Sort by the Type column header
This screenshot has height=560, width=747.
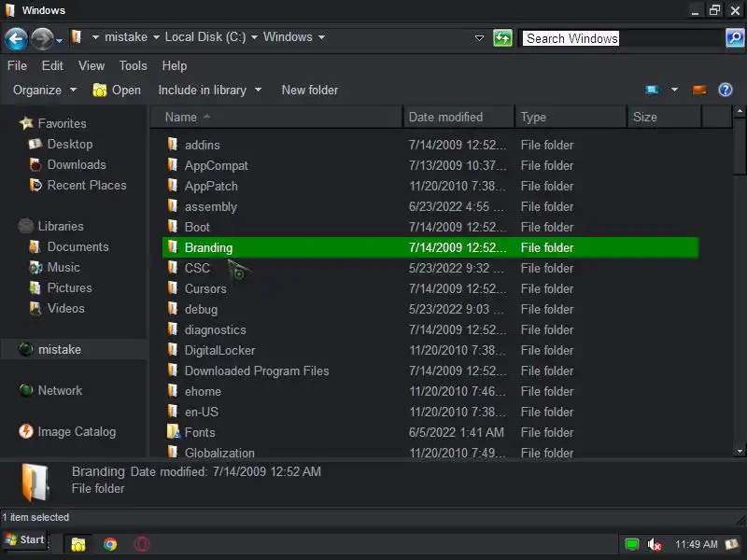pyautogui.click(x=571, y=117)
